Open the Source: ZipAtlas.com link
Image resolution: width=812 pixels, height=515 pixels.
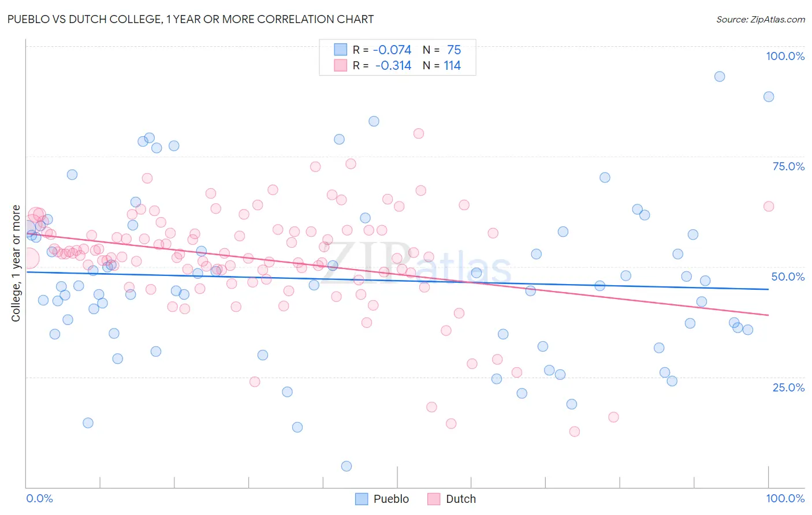click(x=761, y=19)
